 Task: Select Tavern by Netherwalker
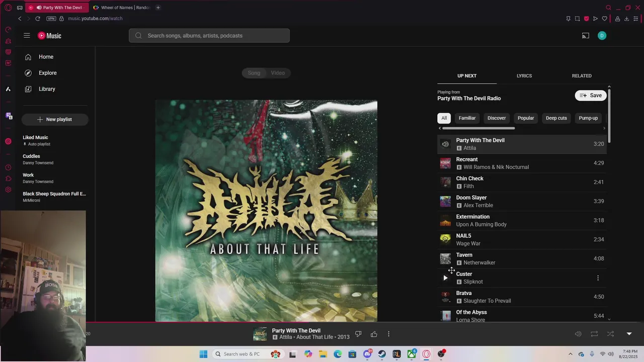click(522, 258)
